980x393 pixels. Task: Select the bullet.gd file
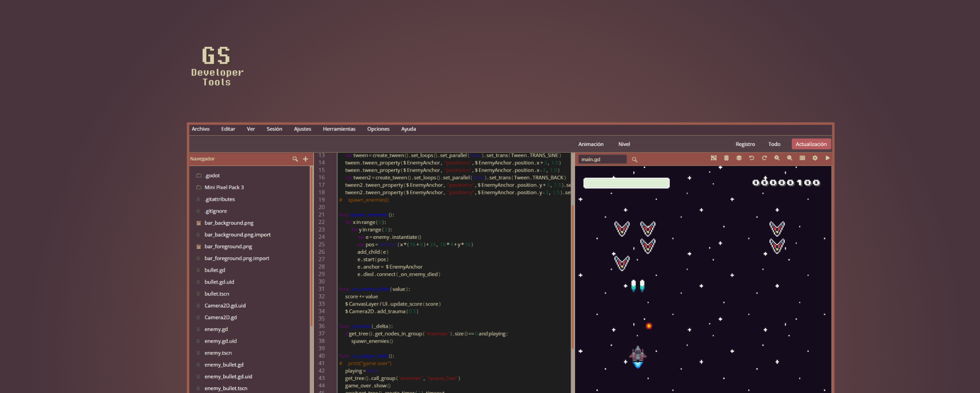click(214, 270)
